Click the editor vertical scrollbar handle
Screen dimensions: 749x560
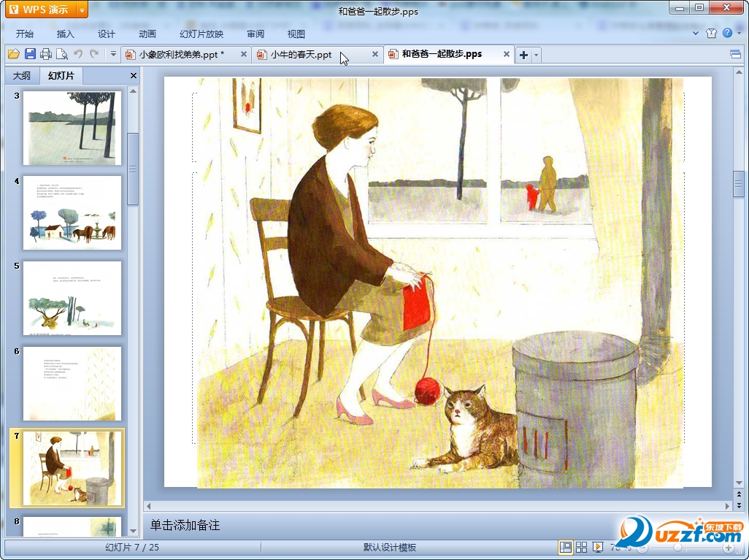[739, 184]
